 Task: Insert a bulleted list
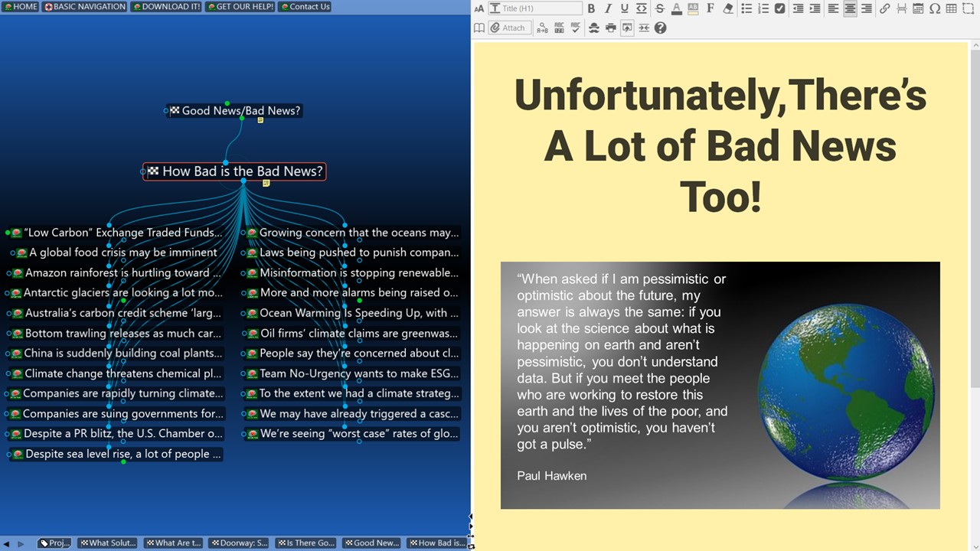point(746,8)
